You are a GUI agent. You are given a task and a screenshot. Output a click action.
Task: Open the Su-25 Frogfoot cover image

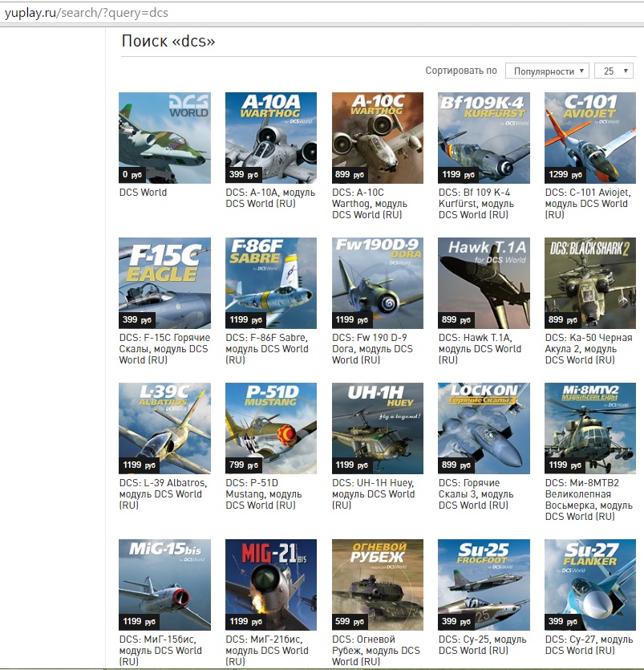pyautogui.click(x=484, y=585)
